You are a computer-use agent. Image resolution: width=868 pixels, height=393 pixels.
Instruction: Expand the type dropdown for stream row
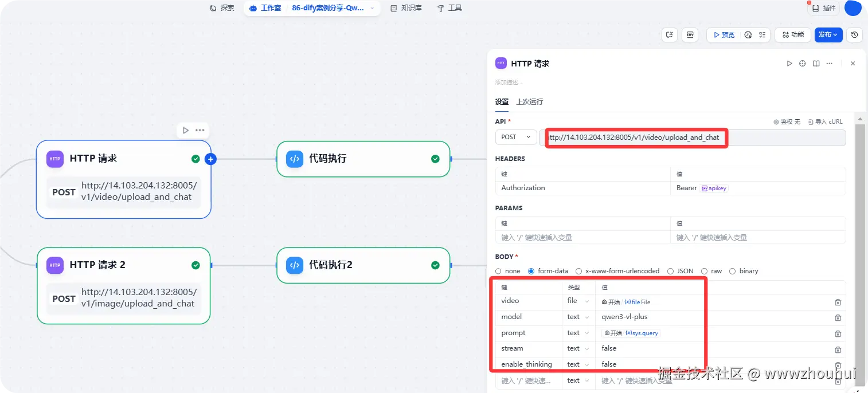click(x=578, y=348)
